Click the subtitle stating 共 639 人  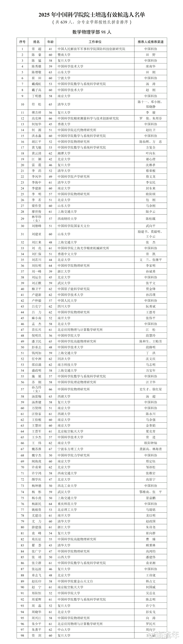pos(92,22)
